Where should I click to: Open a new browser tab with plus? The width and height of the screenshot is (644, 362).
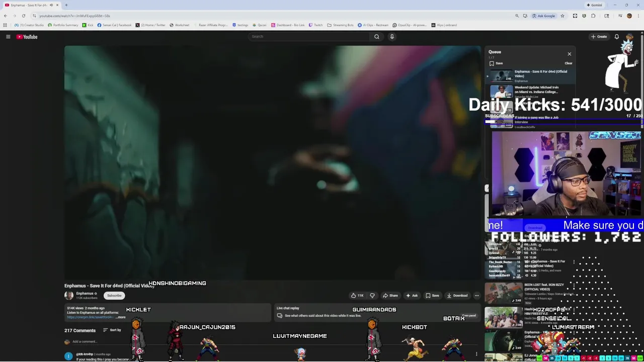pyautogui.click(x=66, y=5)
